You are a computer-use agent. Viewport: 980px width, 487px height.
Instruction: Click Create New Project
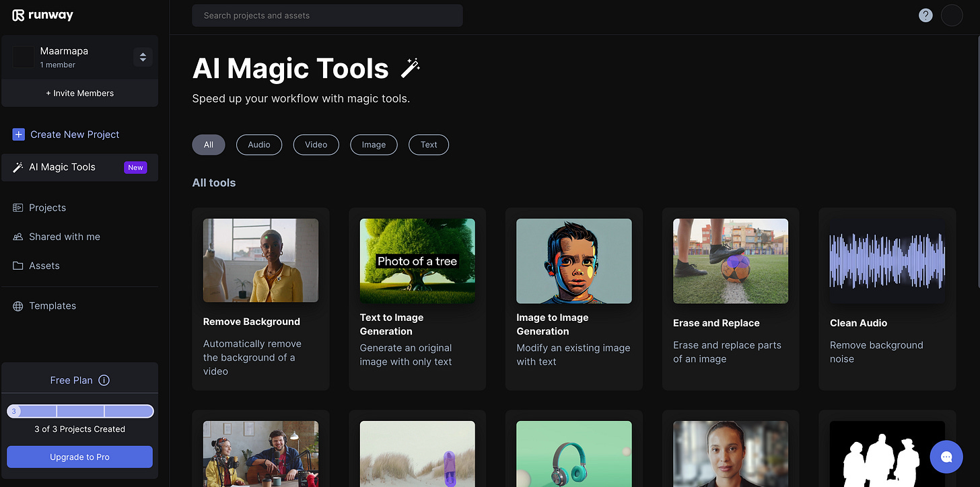66,135
